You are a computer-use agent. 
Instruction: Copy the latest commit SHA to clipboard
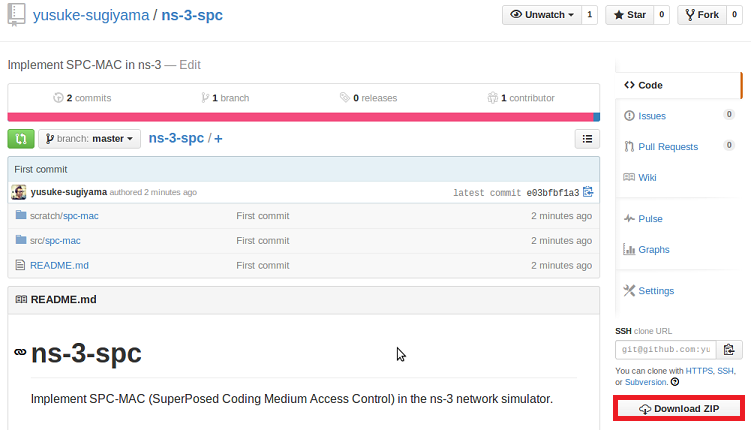point(588,192)
